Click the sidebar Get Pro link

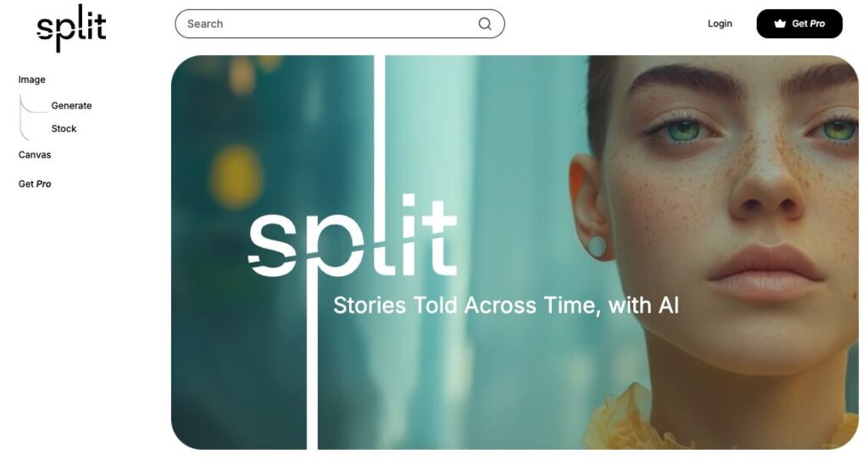coord(34,184)
